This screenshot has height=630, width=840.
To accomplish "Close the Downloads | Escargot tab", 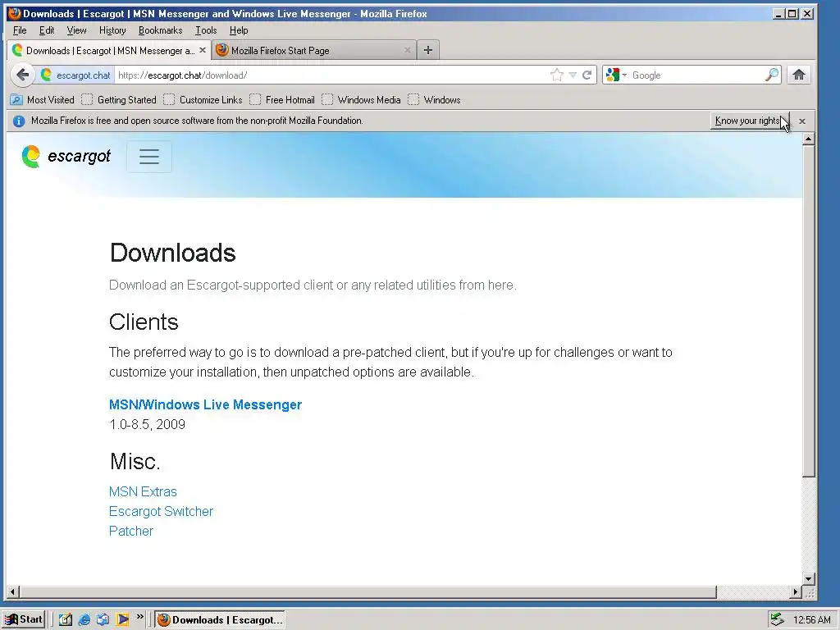I will [203, 50].
